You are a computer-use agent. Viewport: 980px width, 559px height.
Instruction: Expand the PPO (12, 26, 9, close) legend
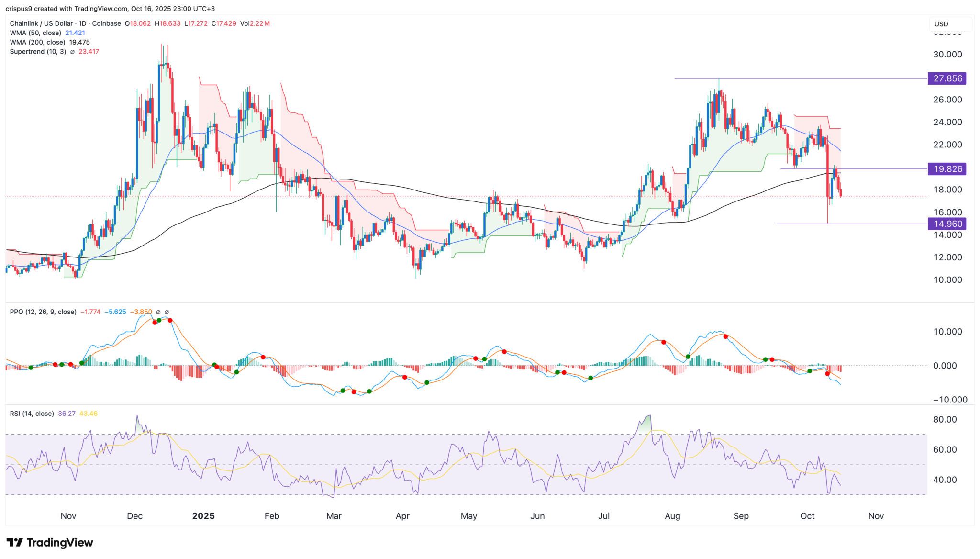43,312
